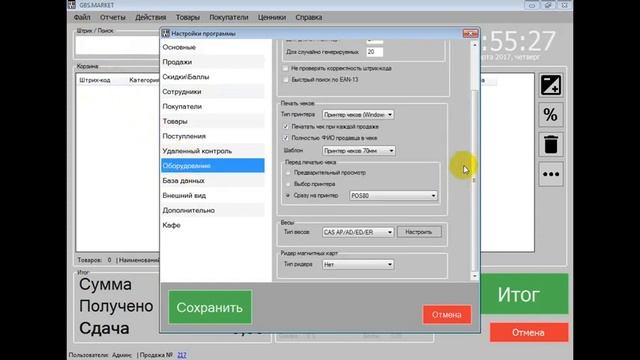
Task: Open the 'Тип ридера' dropdown
Action: pyautogui.click(x=358, y=264)
